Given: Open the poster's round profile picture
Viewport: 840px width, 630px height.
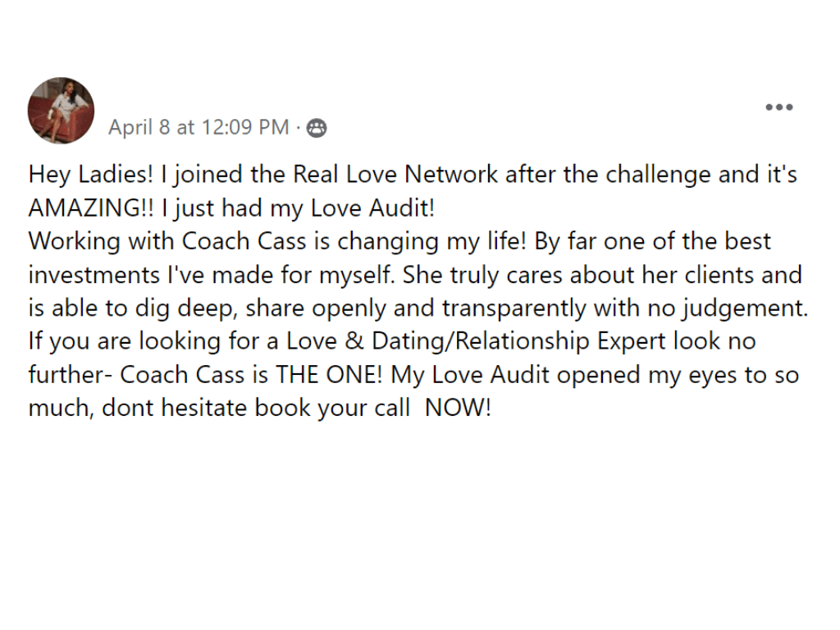Looking at the screenshot, I should (x=61, y=111).
